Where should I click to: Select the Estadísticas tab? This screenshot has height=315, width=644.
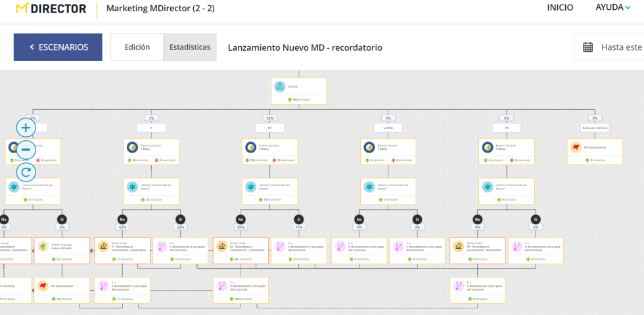190,47
